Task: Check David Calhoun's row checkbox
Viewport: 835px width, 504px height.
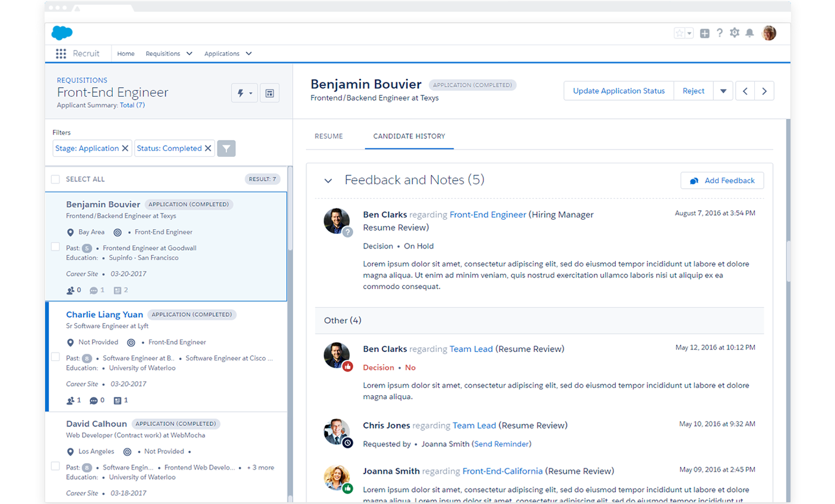Action: pyautogui.click(x=55, y=466)
